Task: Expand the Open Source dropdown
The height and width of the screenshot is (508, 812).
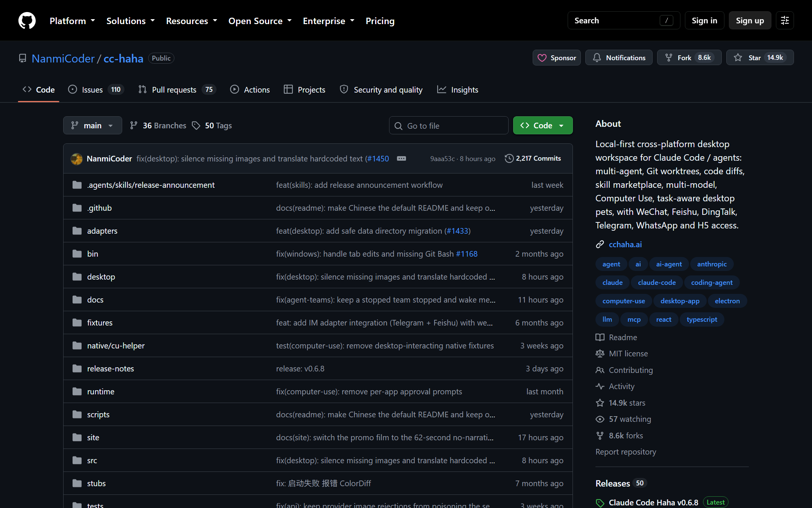Action: point(260,21)
